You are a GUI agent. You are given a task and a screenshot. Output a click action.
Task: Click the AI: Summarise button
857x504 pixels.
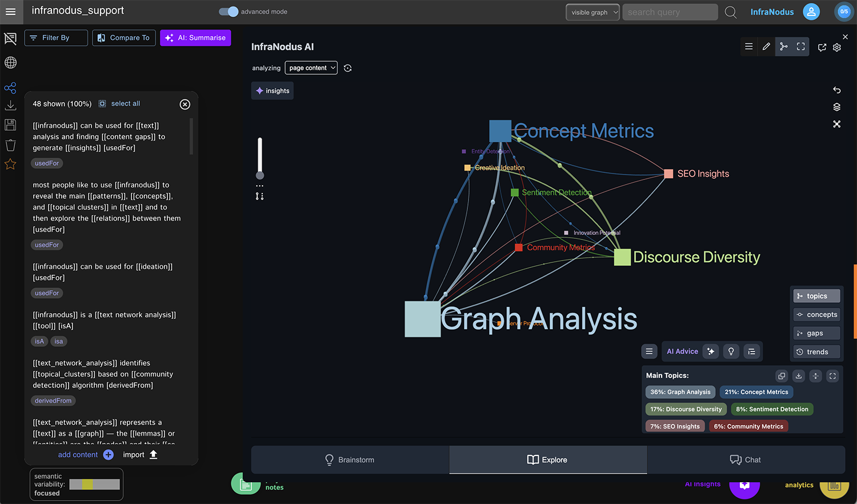195,38
